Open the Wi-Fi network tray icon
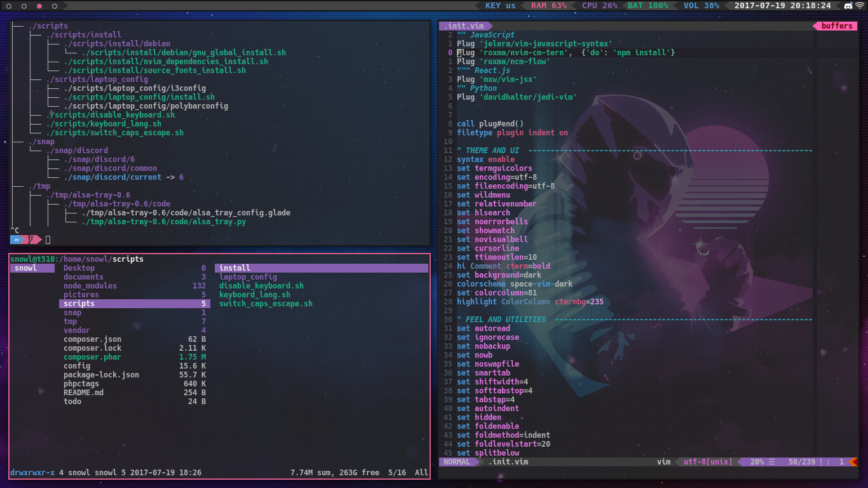 (x=859, y=6)
